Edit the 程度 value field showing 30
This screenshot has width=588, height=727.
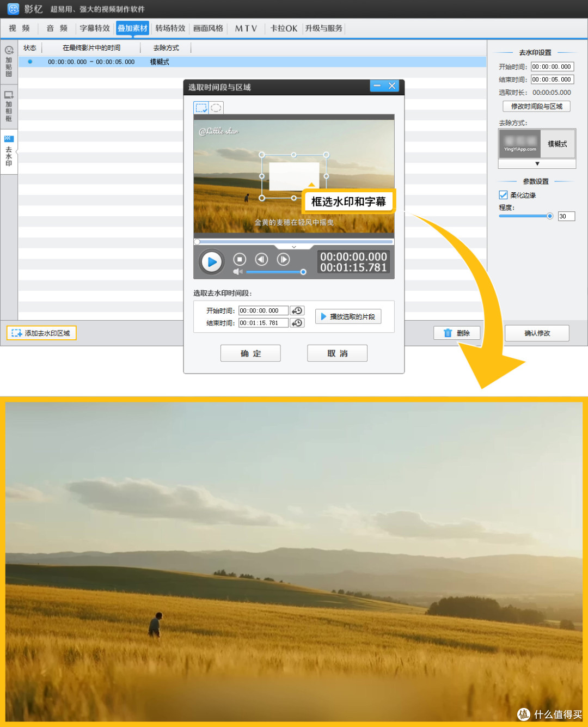[566, 216]
